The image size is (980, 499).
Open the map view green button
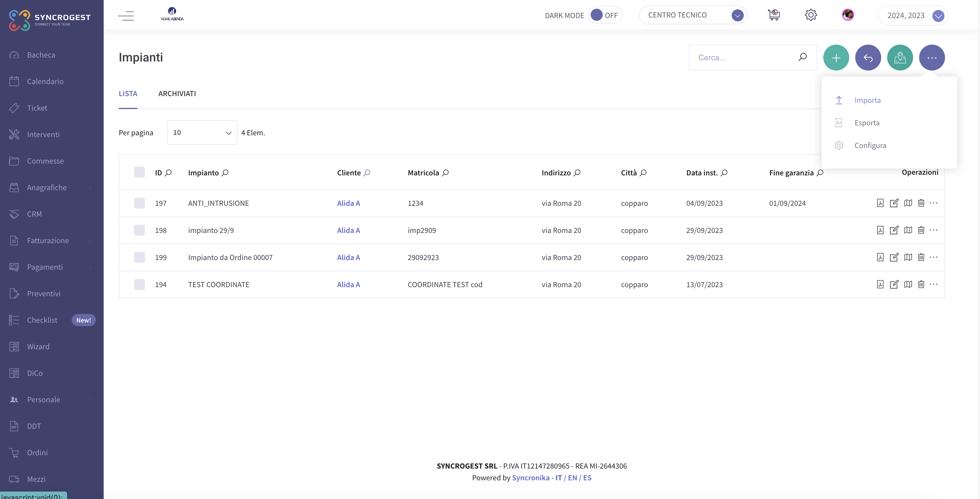pos(900,58)
